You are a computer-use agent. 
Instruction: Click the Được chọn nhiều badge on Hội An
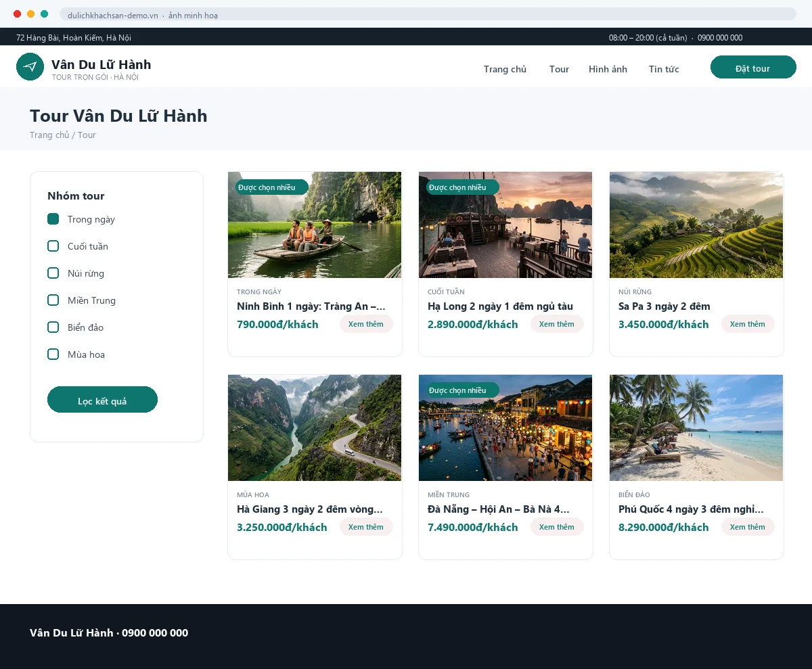click(x=463, y=390)
